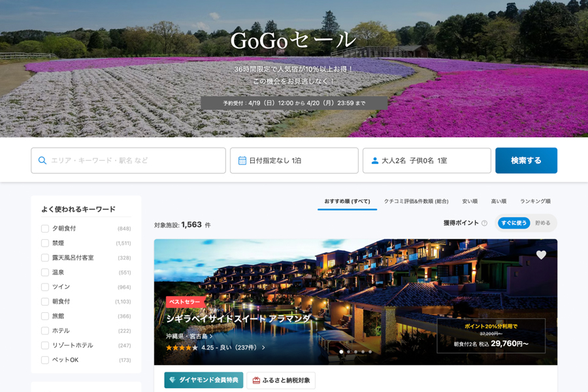Click the 検索する search button
The image size is (588, 392).
[526, 160]
